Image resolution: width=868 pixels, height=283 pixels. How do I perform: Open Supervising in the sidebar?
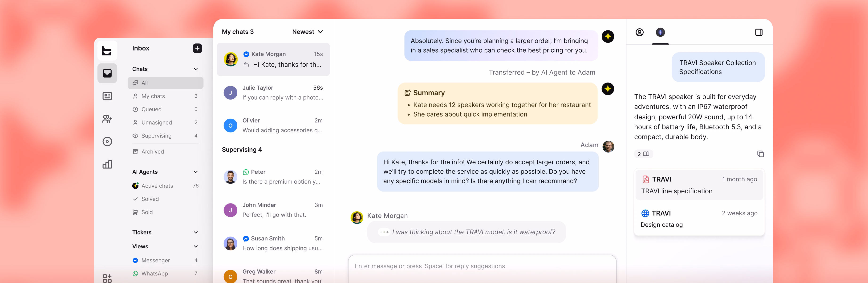point(166,136)
